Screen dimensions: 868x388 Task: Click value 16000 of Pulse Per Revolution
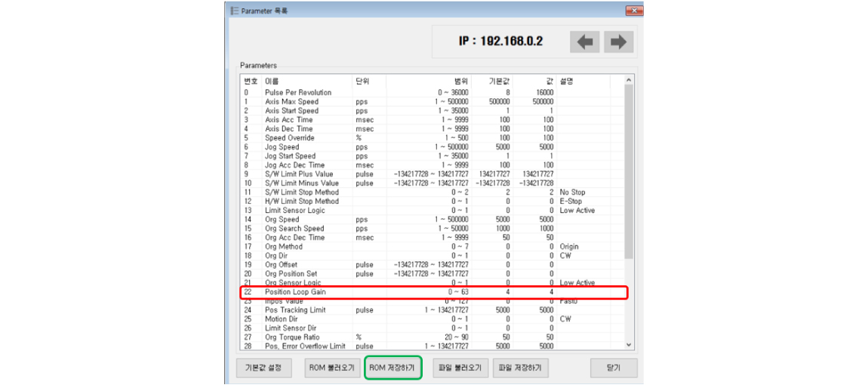click(x=544, y=93)
